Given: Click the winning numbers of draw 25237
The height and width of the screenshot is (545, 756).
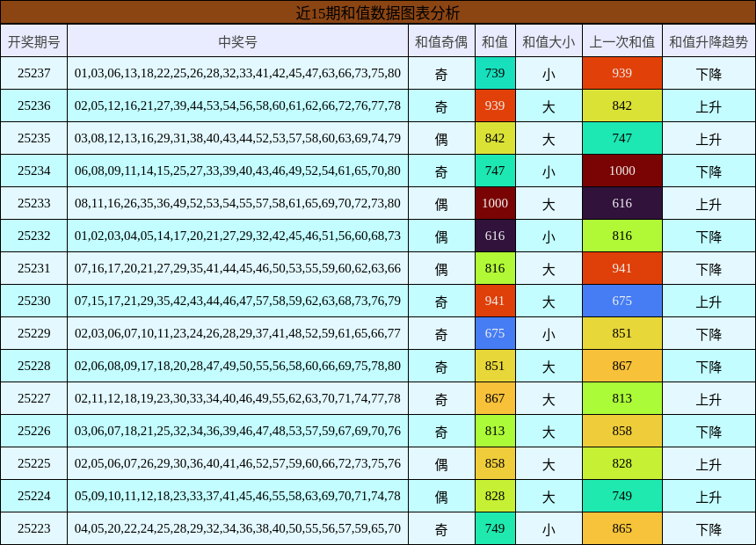Looking at the screenshot, I should click(x=237, y=73).
